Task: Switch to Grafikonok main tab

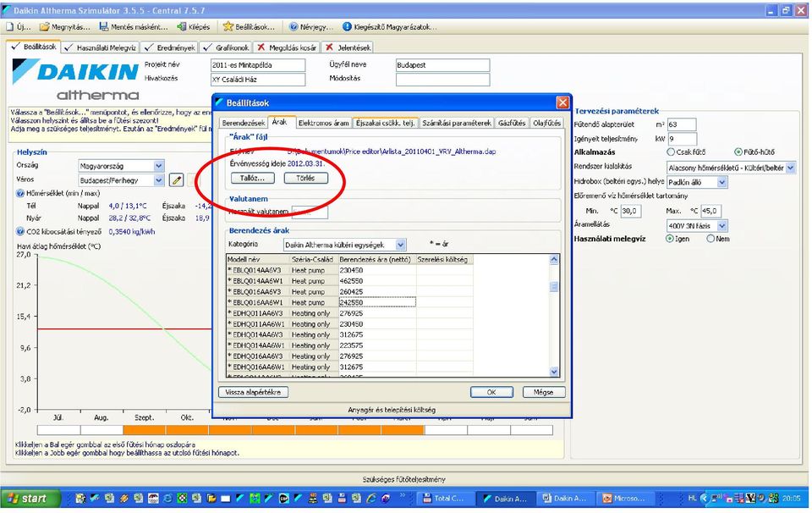Action: 226,47
